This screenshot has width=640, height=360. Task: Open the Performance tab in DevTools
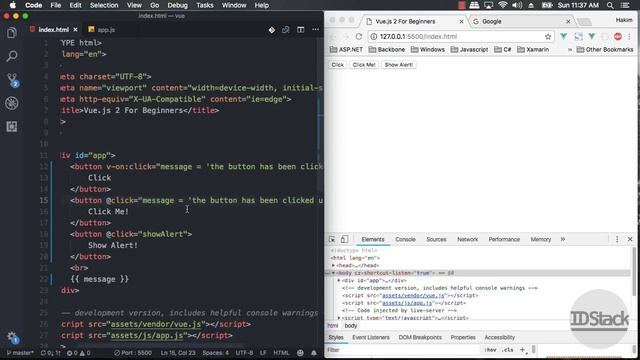click(504, 240)
